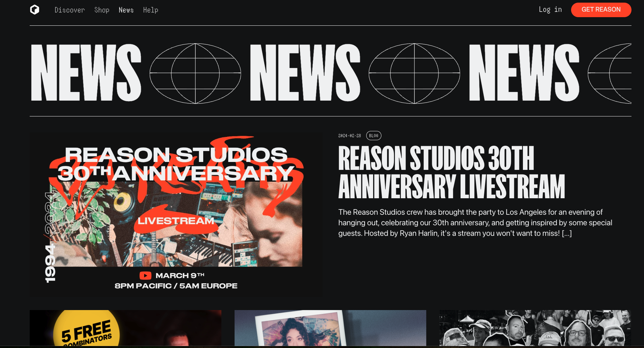Click the BLOG category tag
The width and height of the screenshot is (644, 348).
click(x=373, y=136)
